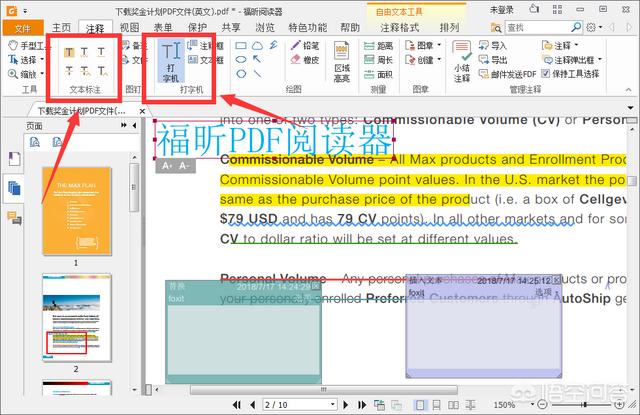Screen dimensions: 640x415
Task: Select the Eraser (橡皮) tool
Action: pos(305,60)
